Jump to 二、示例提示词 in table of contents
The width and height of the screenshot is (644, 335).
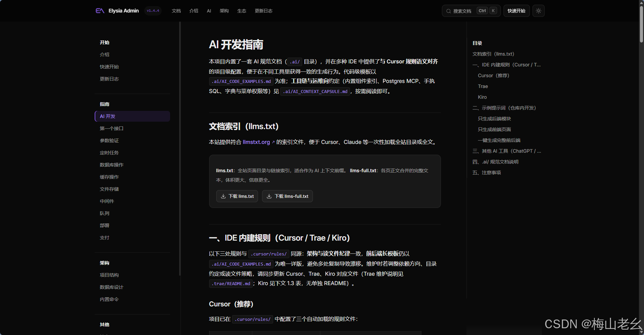tap(504, 108)
